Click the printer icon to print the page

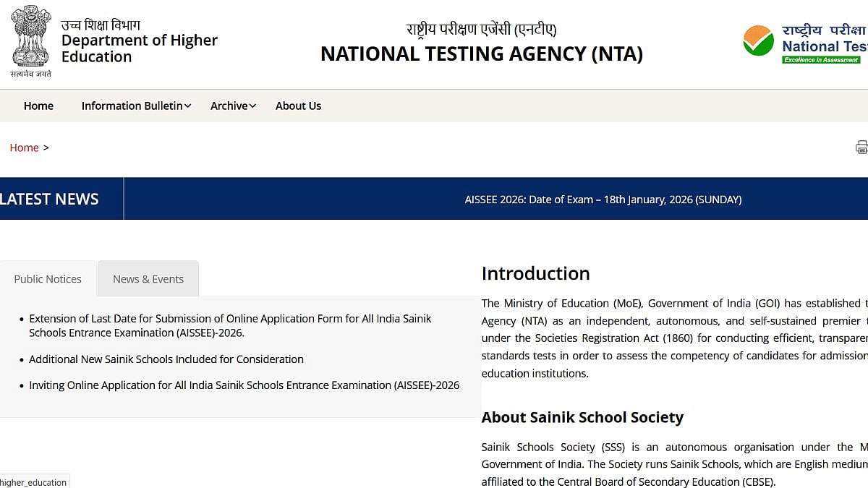pos(861,147)
